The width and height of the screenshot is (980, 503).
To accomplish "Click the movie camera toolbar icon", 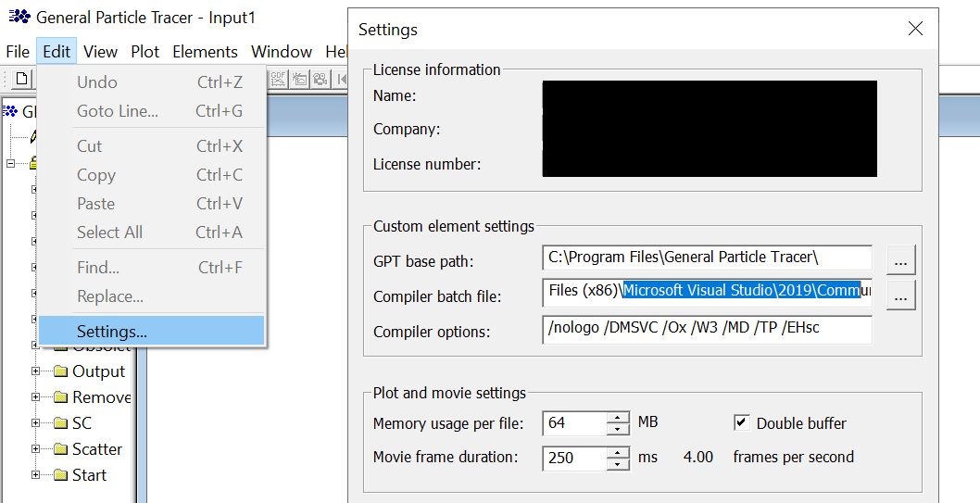I will (x=320, y=79).
